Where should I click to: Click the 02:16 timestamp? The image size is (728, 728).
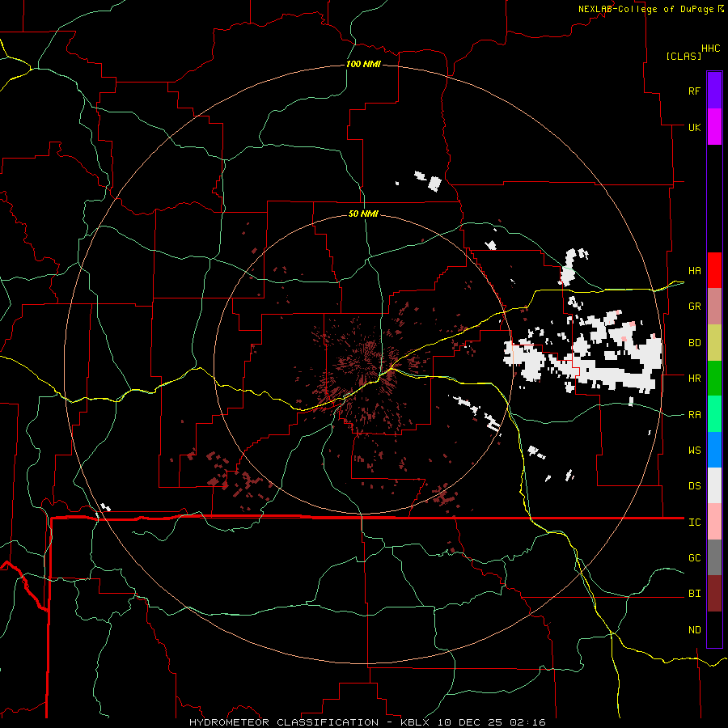(527, 722)
